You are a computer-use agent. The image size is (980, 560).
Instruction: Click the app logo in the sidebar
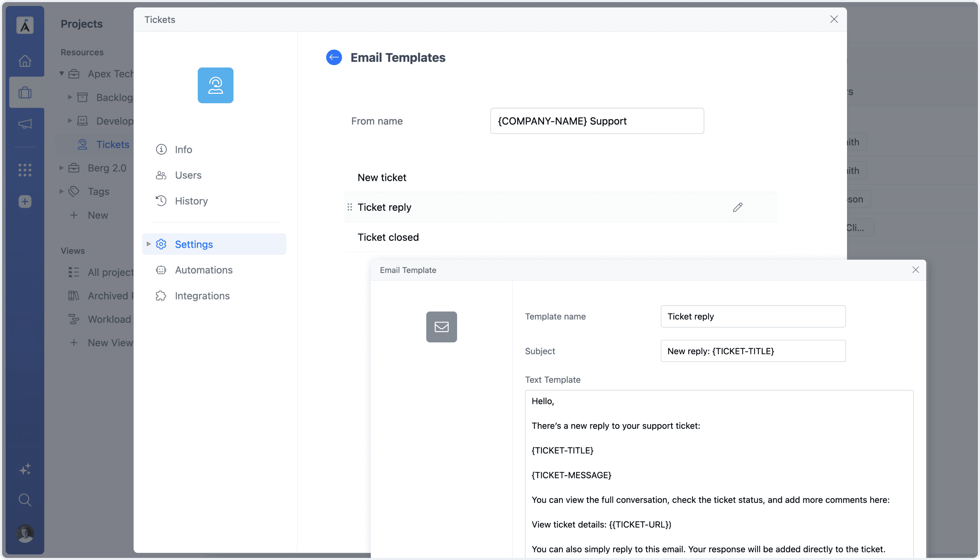[25, 26]
